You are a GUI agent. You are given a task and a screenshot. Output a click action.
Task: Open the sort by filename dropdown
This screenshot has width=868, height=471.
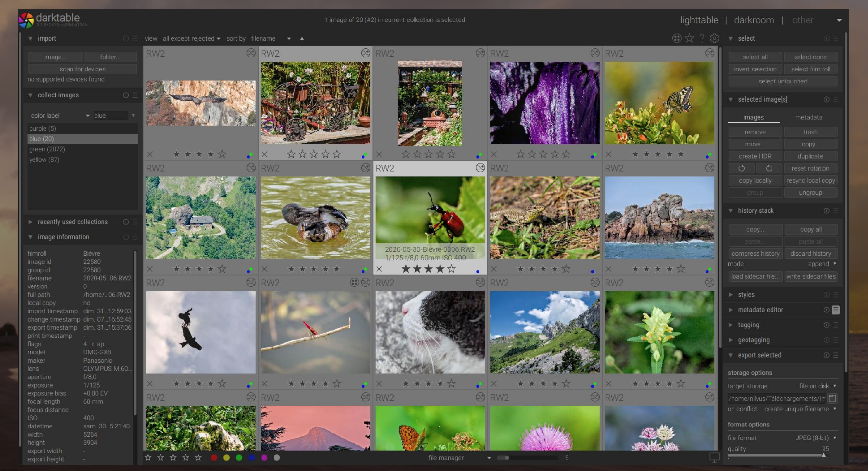[271, 38]
